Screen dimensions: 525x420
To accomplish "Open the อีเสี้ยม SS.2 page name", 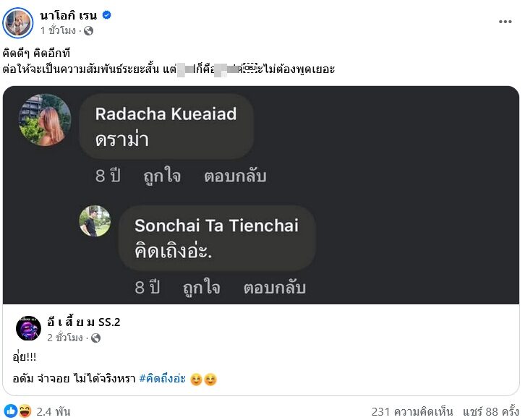I will pyautogui.click(x=84, y=322).
